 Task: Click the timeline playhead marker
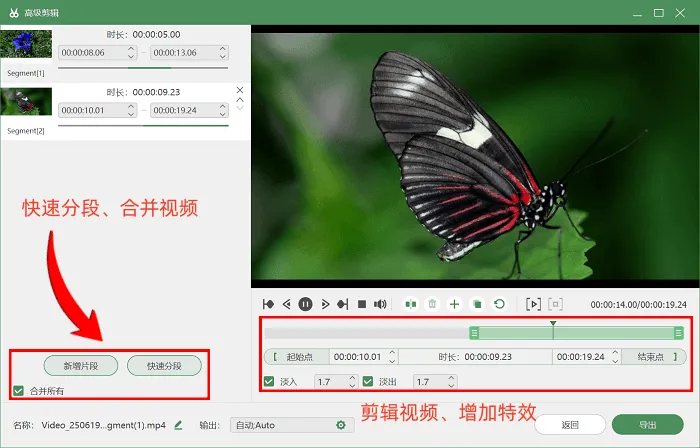point(553,323)
